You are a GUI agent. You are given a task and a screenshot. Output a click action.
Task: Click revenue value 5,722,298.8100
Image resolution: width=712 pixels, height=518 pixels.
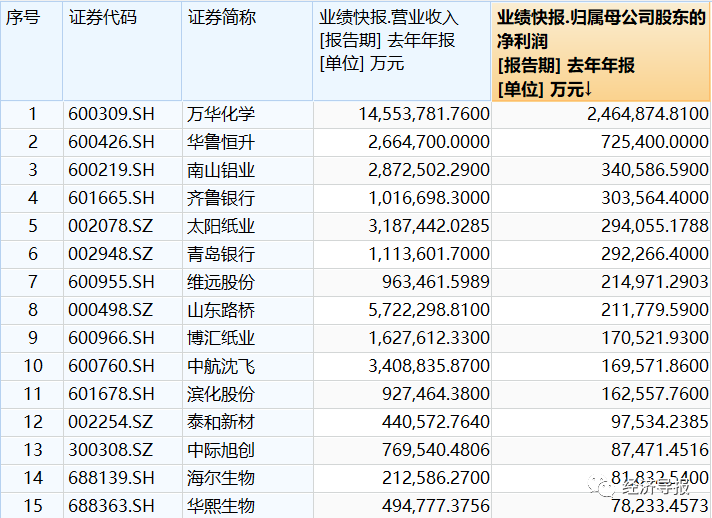point(429,310)
